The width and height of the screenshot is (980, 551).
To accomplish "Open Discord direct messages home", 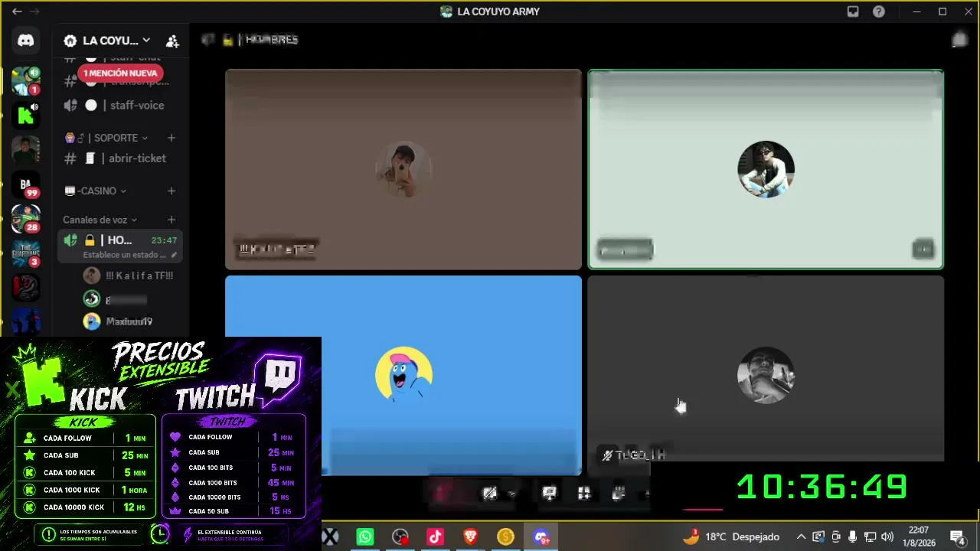I will click(x=25, y=41).
